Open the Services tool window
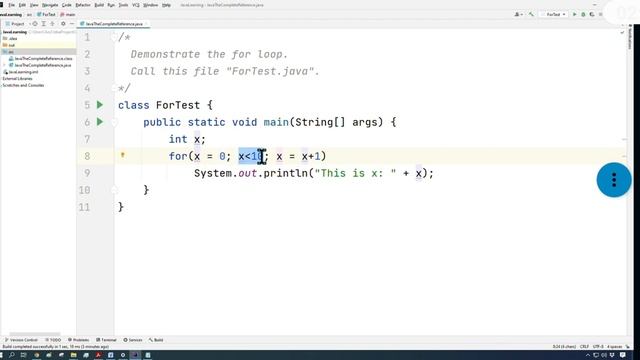 (x=133, y=340)
